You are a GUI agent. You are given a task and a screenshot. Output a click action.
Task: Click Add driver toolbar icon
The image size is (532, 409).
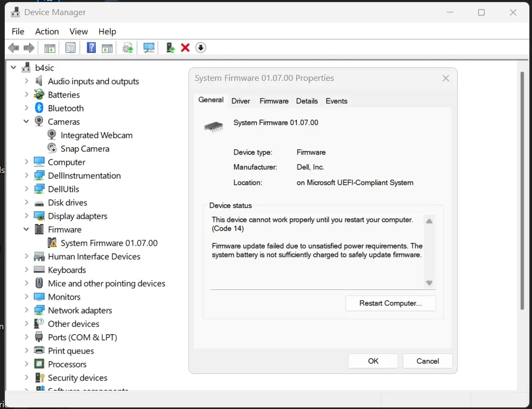(170, 48)
